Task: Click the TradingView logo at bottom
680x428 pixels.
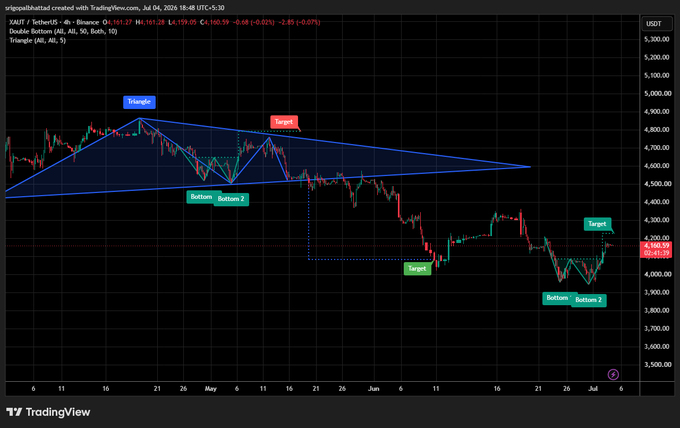Action: pyautogui.click(x=48, y=412)
